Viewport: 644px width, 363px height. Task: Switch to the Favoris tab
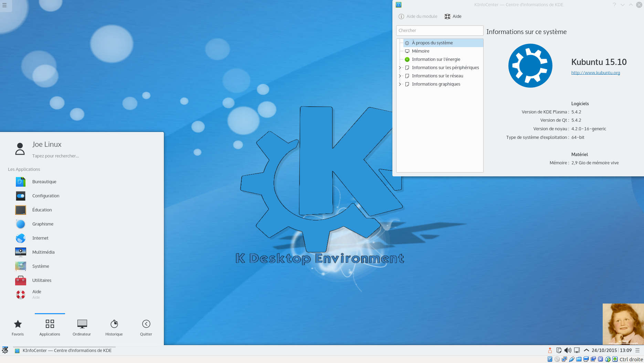pyautogui.click(x=18, y=328)
